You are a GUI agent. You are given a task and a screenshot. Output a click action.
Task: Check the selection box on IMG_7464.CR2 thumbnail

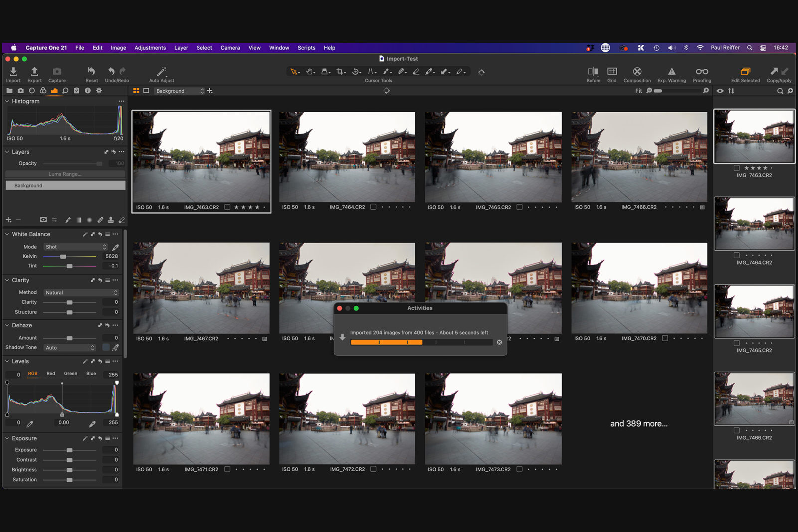click(x=373, y=207)
